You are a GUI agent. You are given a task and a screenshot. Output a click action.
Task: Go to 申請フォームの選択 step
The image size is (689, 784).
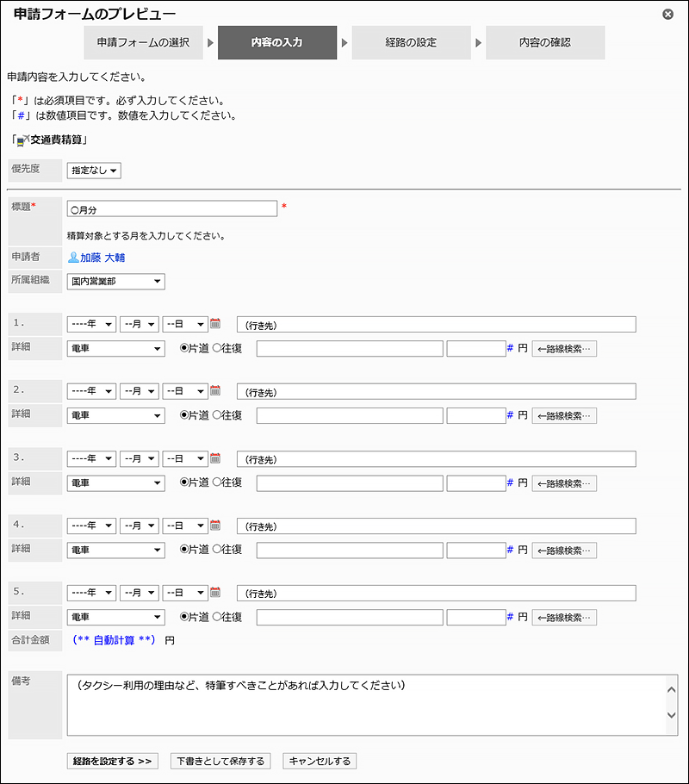[144, 42]
